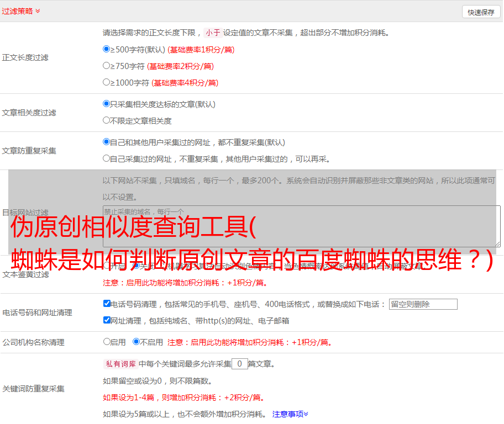Select 自己和其他用户采集过的网址 no-repeat option
This screenshot has height=424, width=504.
pos(107,142)
